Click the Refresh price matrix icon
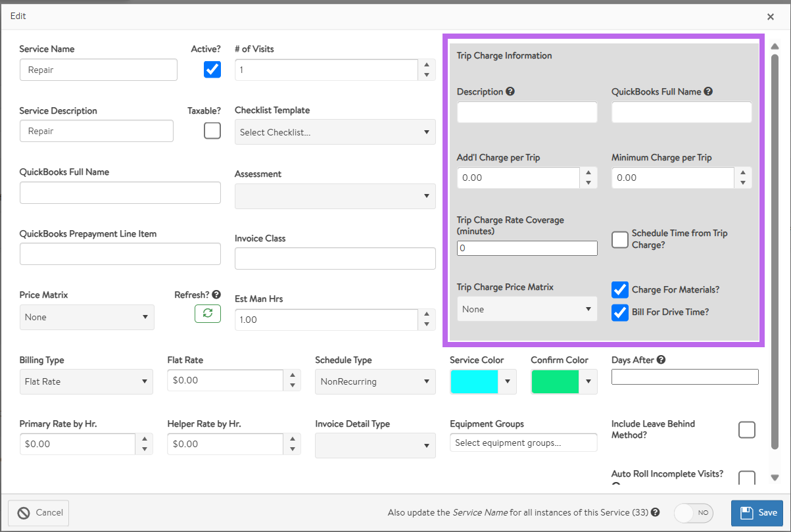Image resolution: width=791 pixels, height=532 pixels. pyautogui.click(x=207, y=314)
